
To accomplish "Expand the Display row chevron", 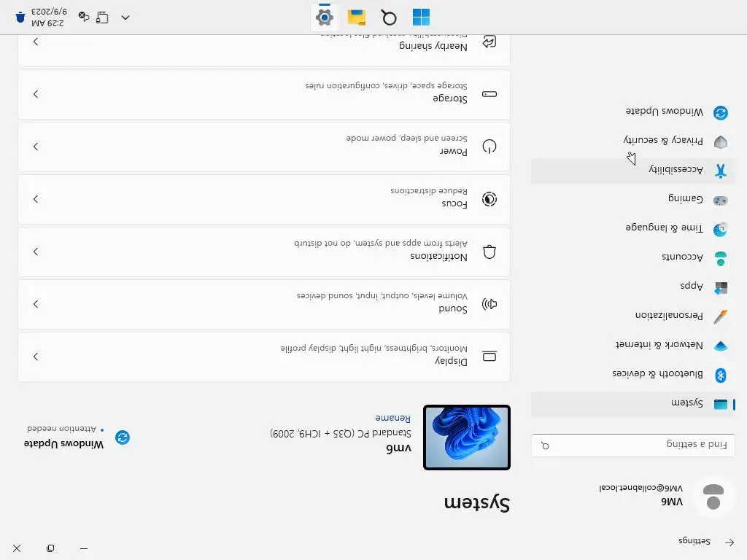I will click(36, 356).
